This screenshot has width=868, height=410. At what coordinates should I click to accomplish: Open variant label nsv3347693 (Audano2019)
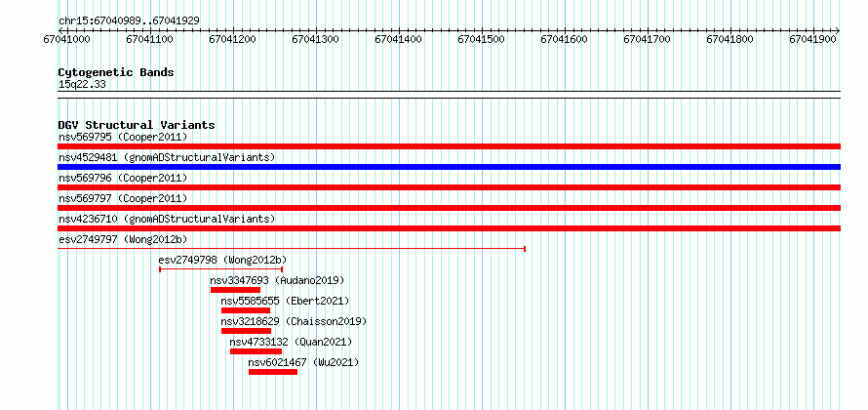point(277,280)
